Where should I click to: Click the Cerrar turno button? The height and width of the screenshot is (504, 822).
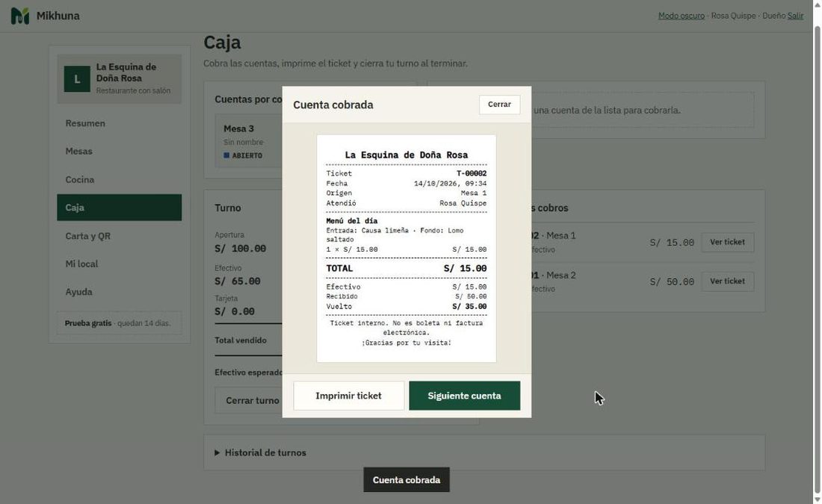coord(249,400)
